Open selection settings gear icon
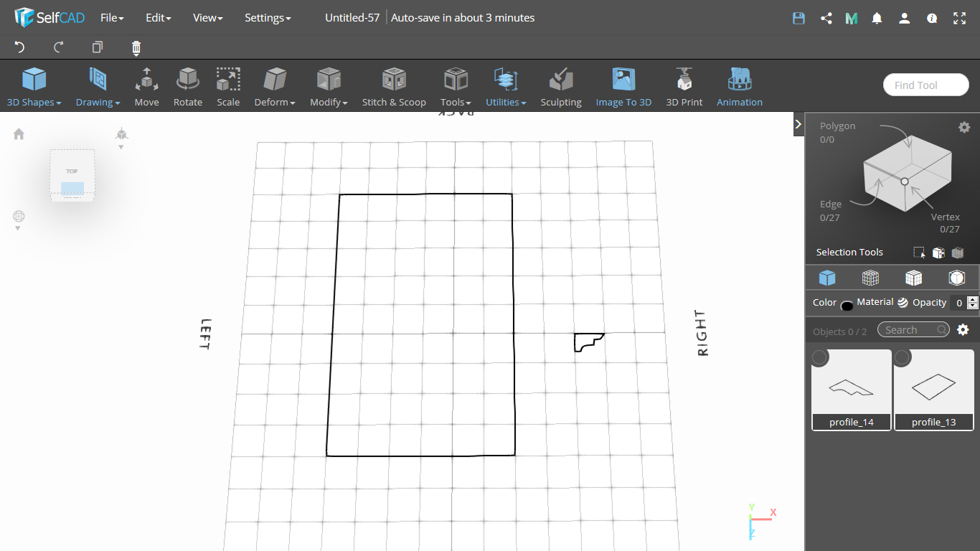Screen dimensions: 980x551 click(964, 127)
